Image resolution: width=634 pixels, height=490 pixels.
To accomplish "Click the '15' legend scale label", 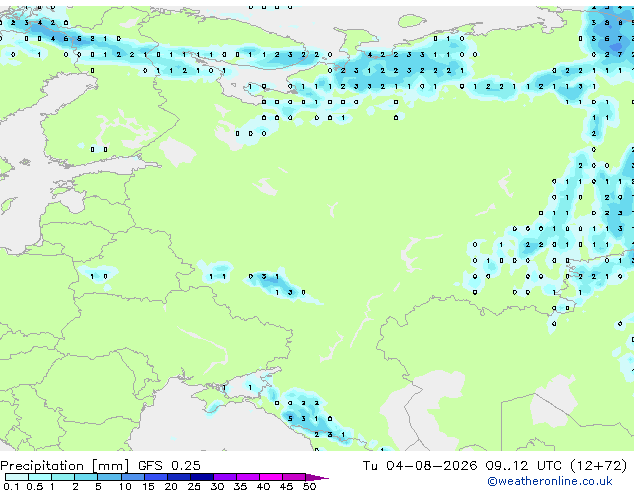I will [148, 486].
